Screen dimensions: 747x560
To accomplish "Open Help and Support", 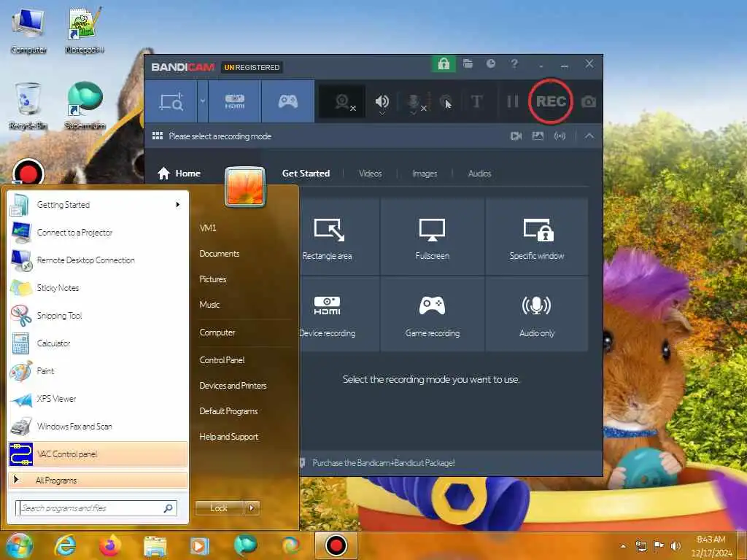I will (x=228, y=437).
